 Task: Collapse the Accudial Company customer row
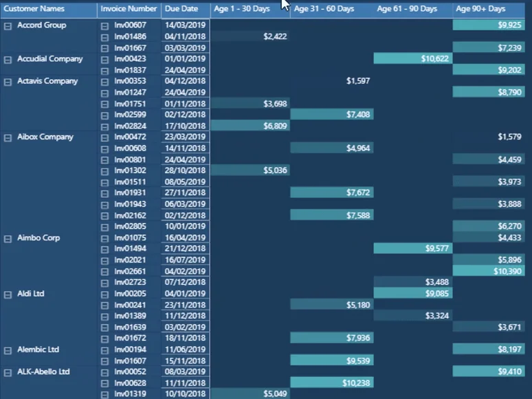point(8,60)
